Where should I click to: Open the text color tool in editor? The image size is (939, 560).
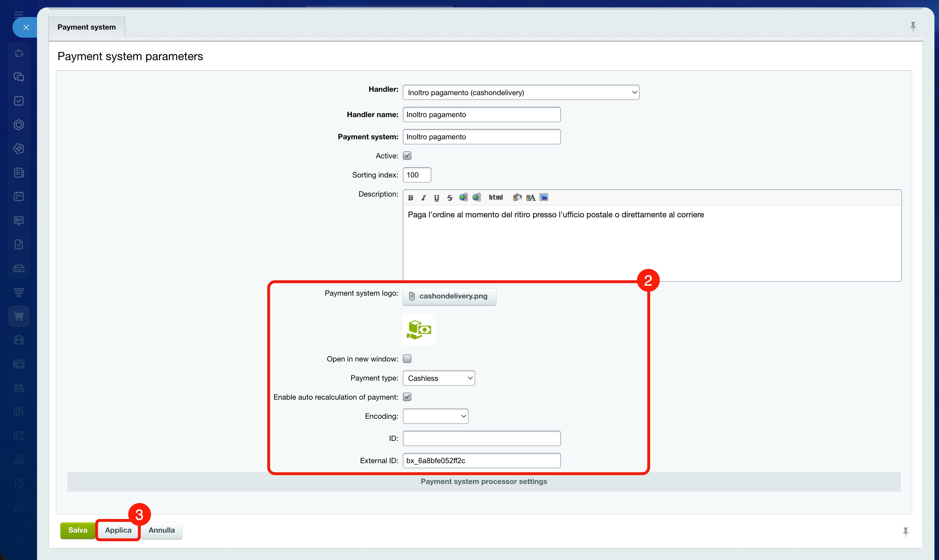(531, 197)
